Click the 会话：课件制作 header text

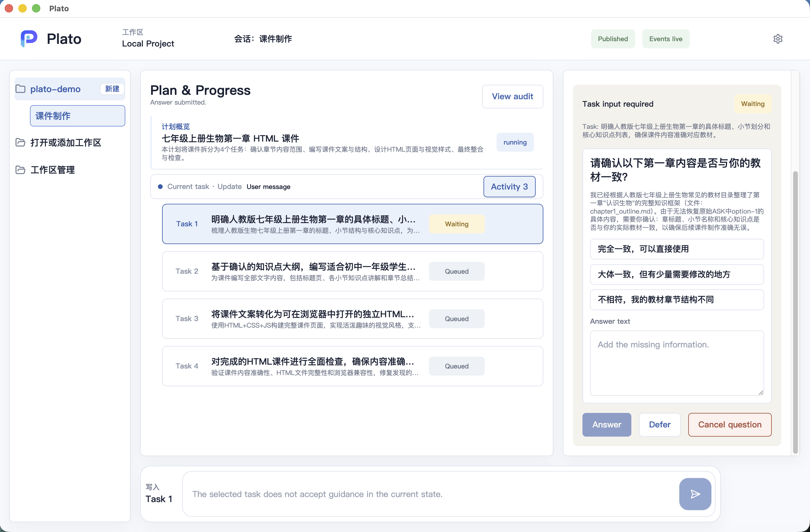click(x=263, y=39)
